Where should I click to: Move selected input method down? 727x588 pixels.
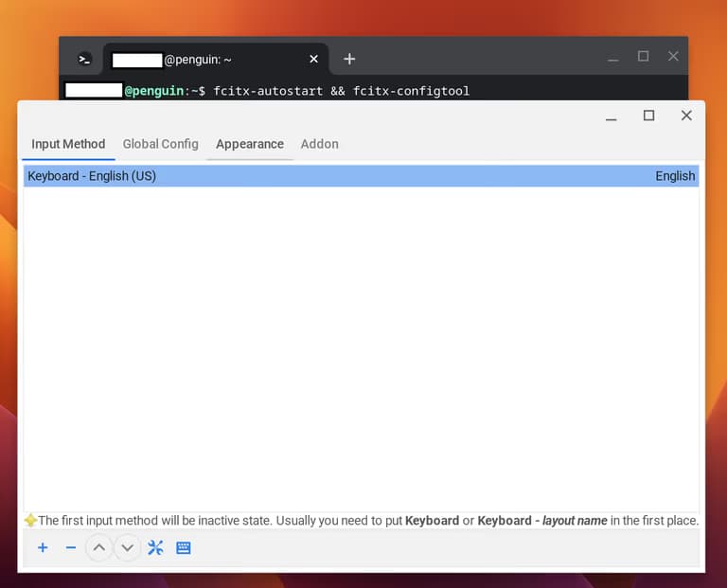click(x=127, y=548)
